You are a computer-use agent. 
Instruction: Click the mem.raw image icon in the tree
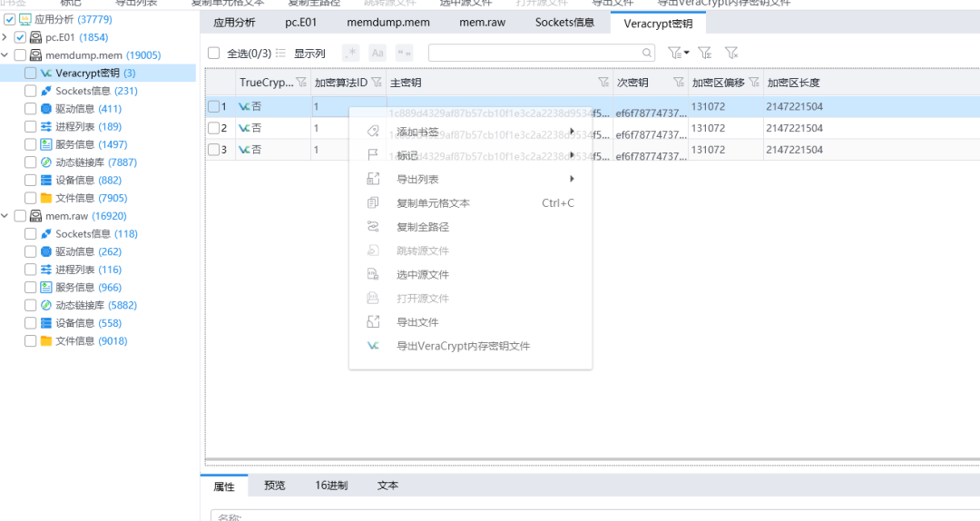tap(35, 216)
